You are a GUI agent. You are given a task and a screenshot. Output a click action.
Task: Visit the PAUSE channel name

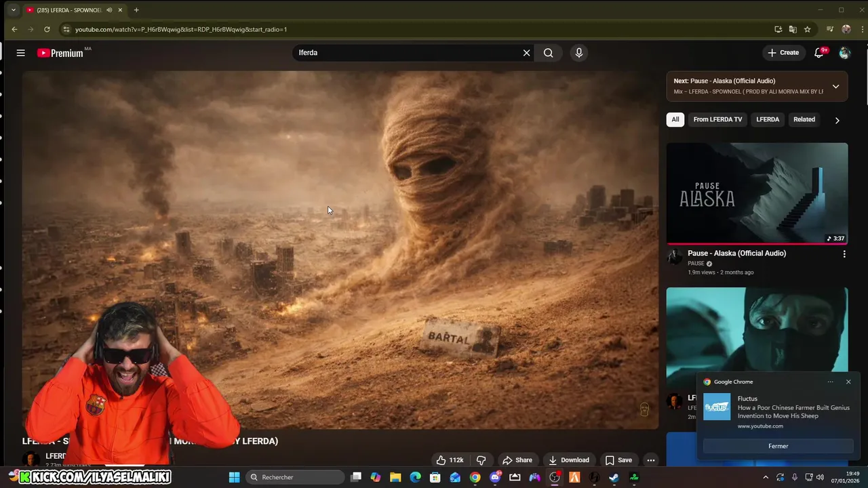click(696, 264)
